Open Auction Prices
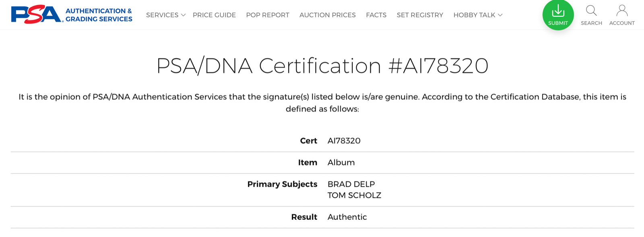The image size is (644, 237). pyautogui.click(x=328, y=15)
